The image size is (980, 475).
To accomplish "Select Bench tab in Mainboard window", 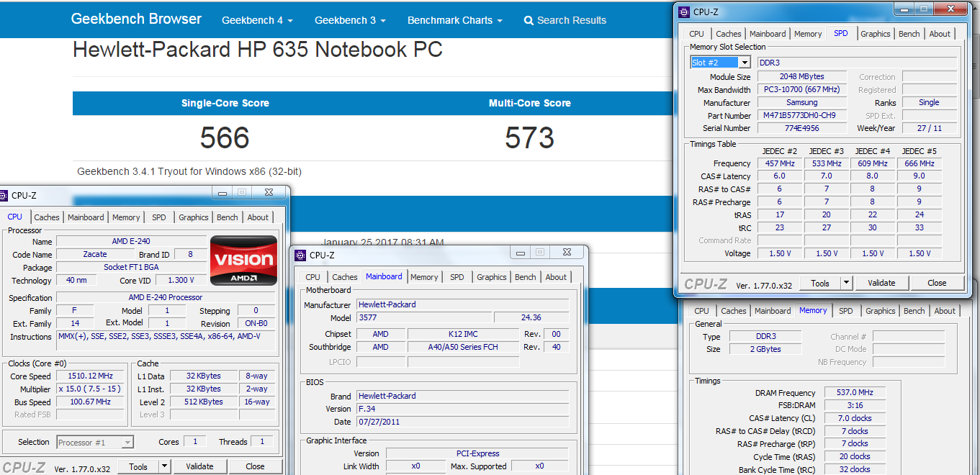I will click(526, 277).
